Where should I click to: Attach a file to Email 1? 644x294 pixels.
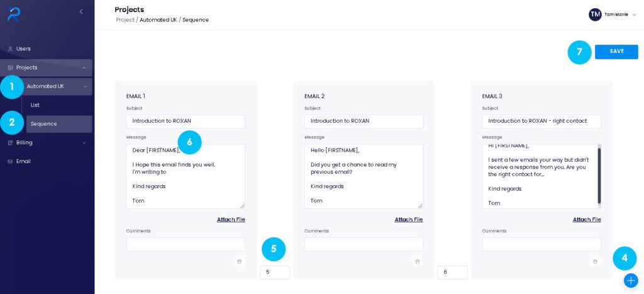[231, 220]
